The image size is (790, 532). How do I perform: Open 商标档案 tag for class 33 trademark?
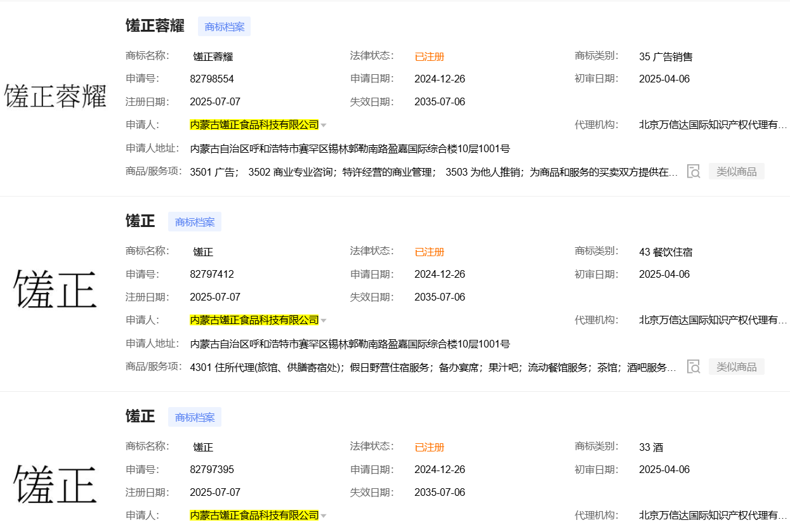[195, 417]
